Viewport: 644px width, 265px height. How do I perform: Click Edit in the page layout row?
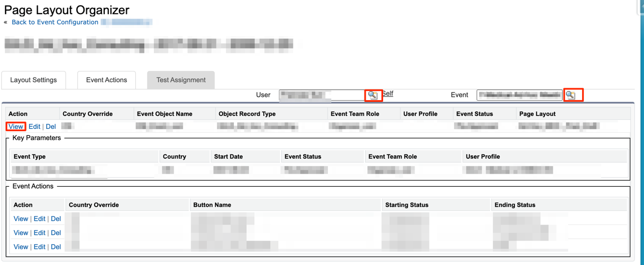pos(34,127)
